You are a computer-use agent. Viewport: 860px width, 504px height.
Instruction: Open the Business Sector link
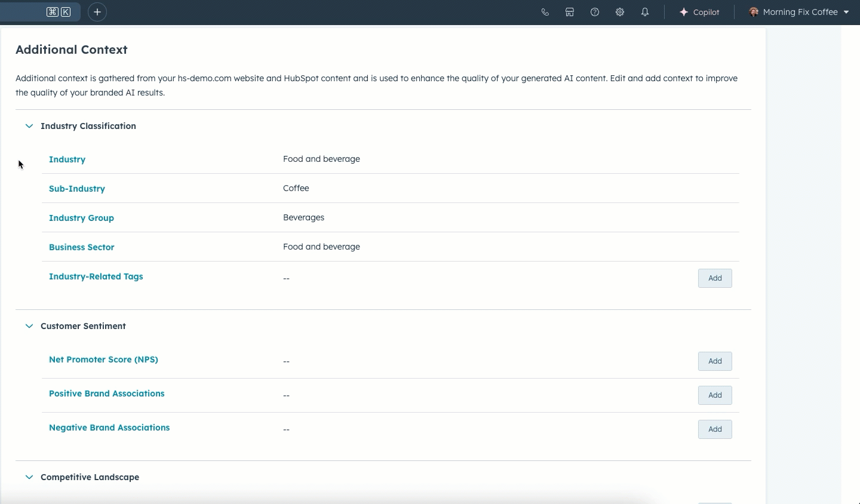(81, 247)
